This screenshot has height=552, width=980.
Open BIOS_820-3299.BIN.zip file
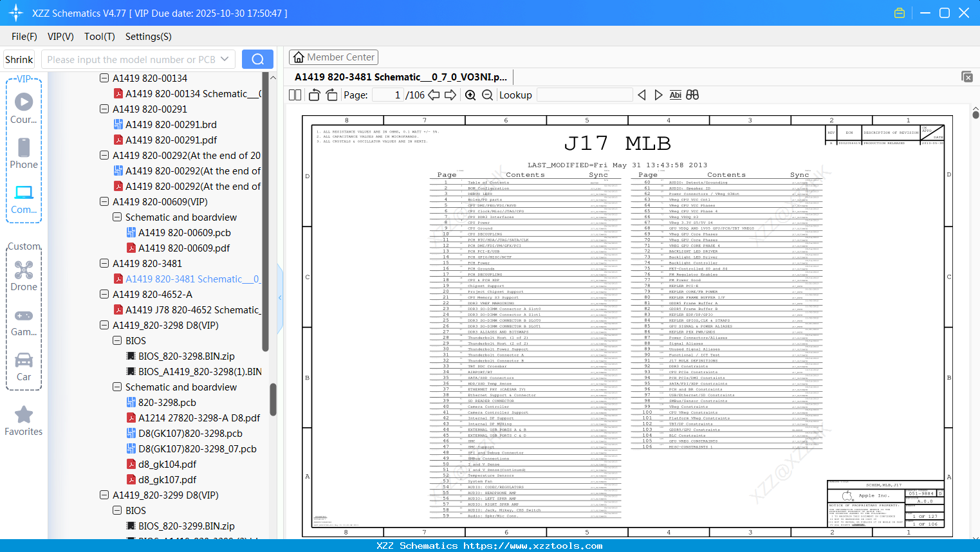pyautogui.click(x=187, y=526)
